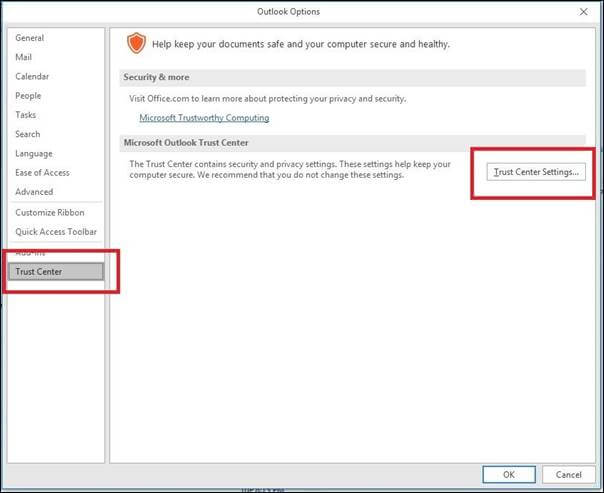Click the 'Help keep your documents safe' text
The width and height of the screenshot is (604, 493).
[x=301, y=44]
